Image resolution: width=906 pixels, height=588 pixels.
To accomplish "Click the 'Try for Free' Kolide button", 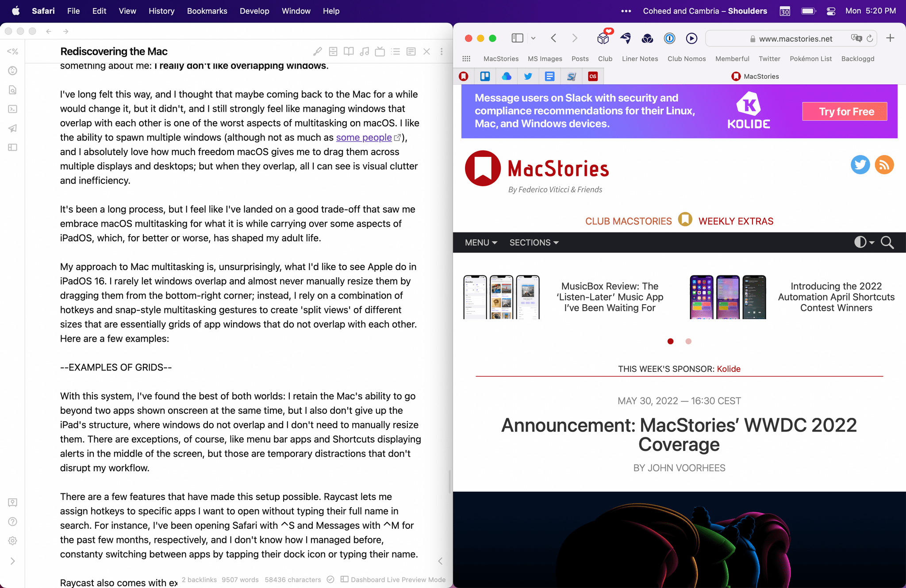I will pyautogui.click(x=846, y=111).
